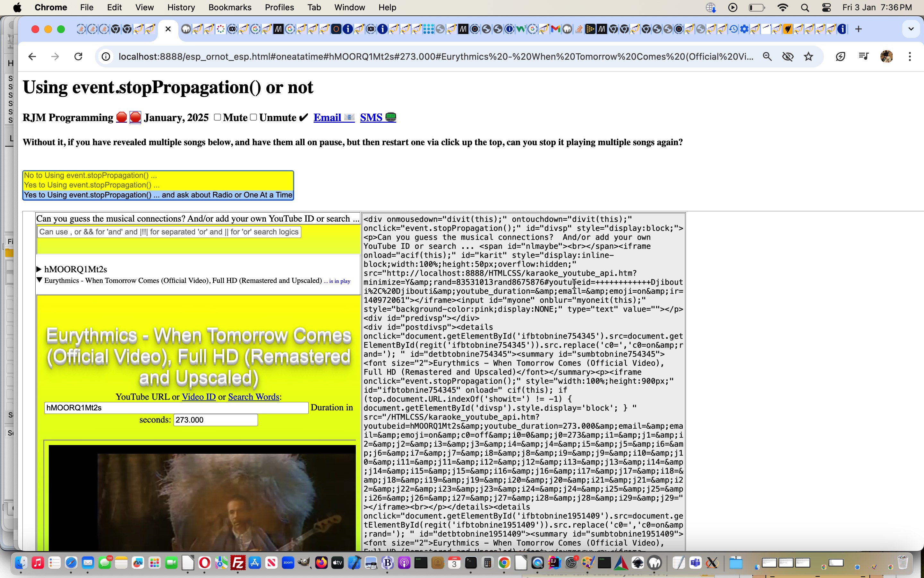
Task: Close the active tab
Action: pyautogui.click(x=168, y=29)
